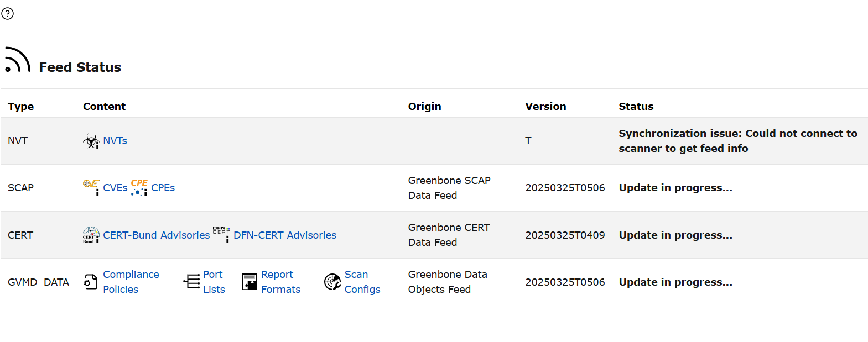868x342 pixels.
Task: Click the Port Lists icon
Action: point(192,282)
